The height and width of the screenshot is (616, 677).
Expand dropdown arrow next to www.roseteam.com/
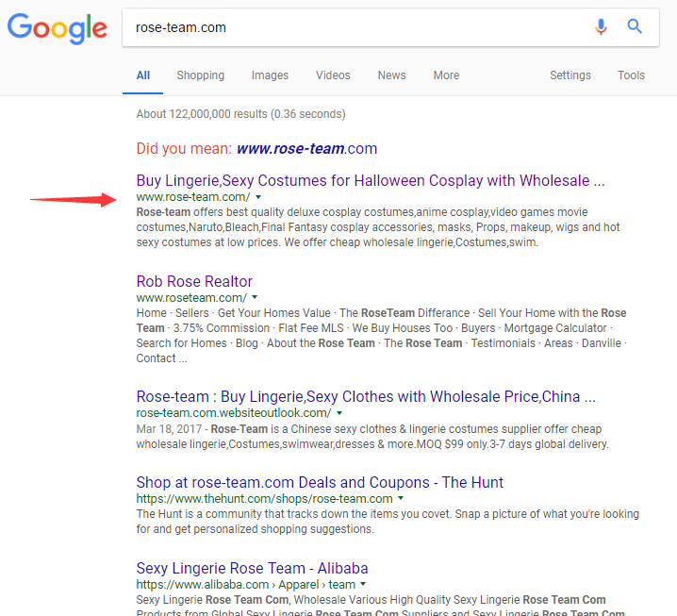click(255, 298)
